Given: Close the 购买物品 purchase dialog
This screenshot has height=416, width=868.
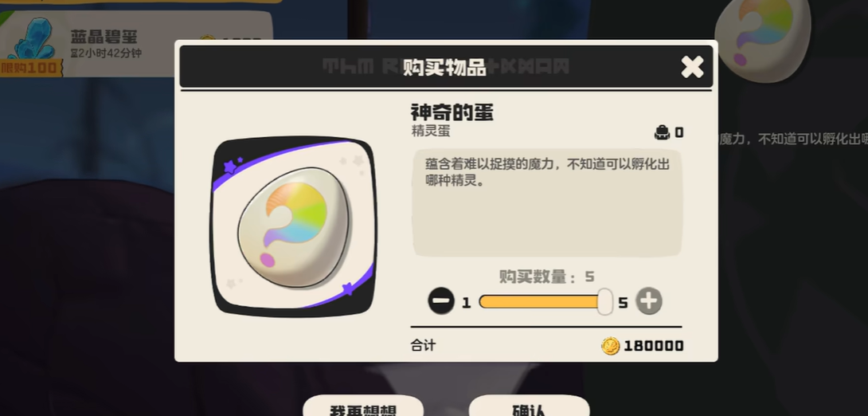Looking at the screenshot, I should [x=692, y=67].
